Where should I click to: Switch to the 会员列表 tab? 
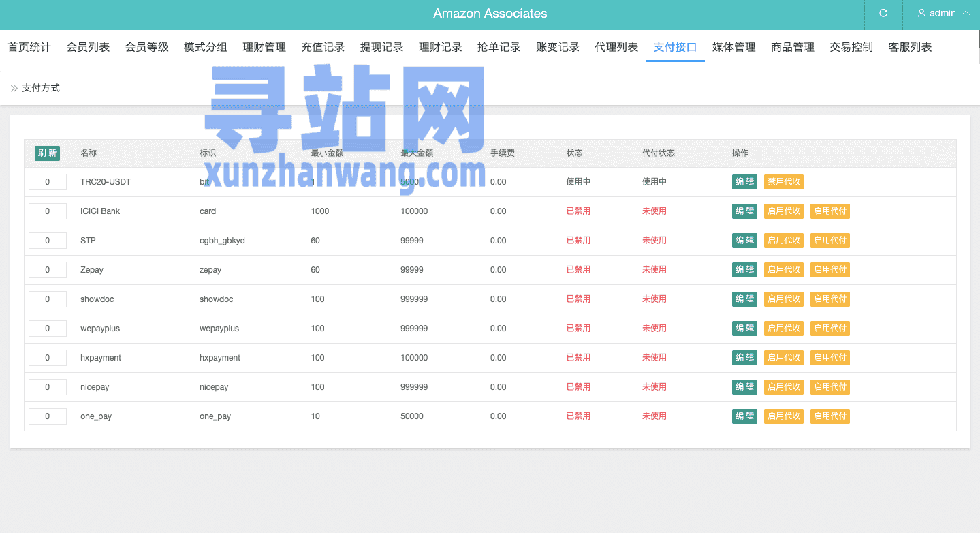click(x=88, y=47)
